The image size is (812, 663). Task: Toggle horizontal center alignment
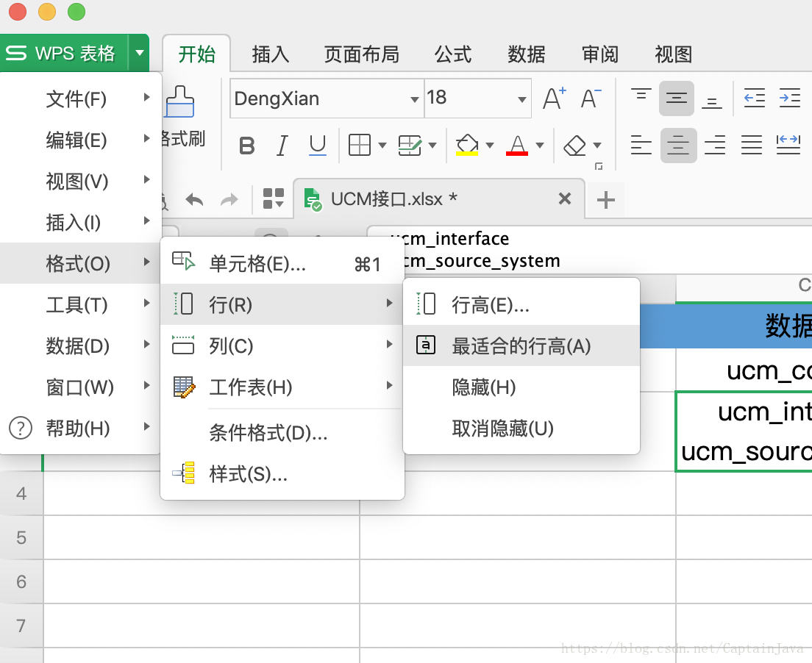pos(678,146)
